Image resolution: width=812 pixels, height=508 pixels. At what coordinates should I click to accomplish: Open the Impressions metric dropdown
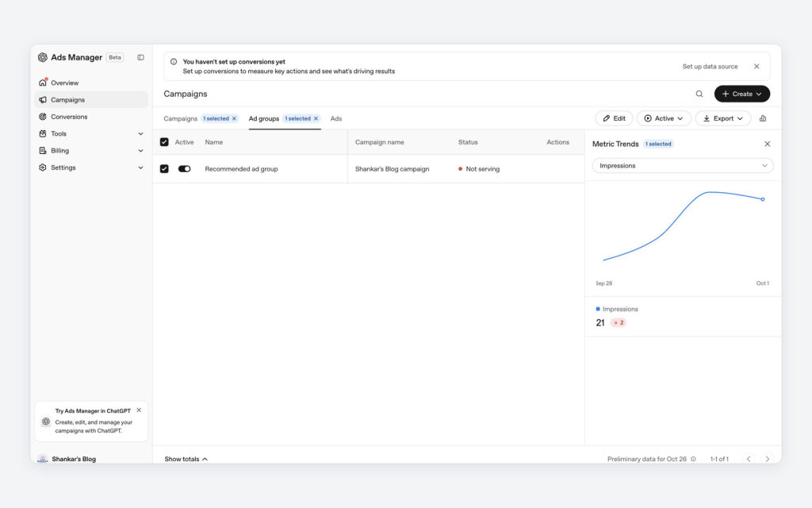pos(683,166)
